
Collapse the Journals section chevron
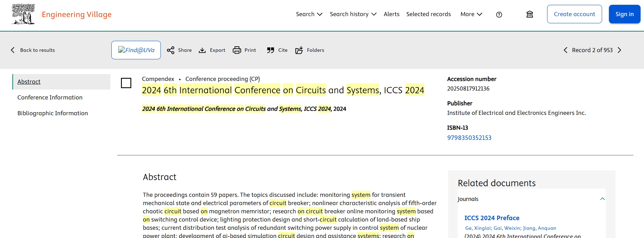pos(602,199)
